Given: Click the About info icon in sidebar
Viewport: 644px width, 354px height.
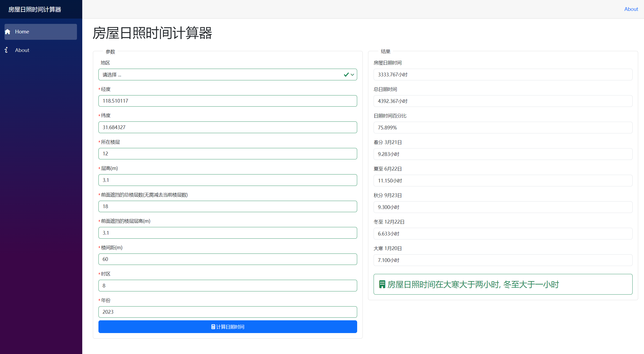Looking at the screenshot, I should pyautogui.click(x=6, y=50).
